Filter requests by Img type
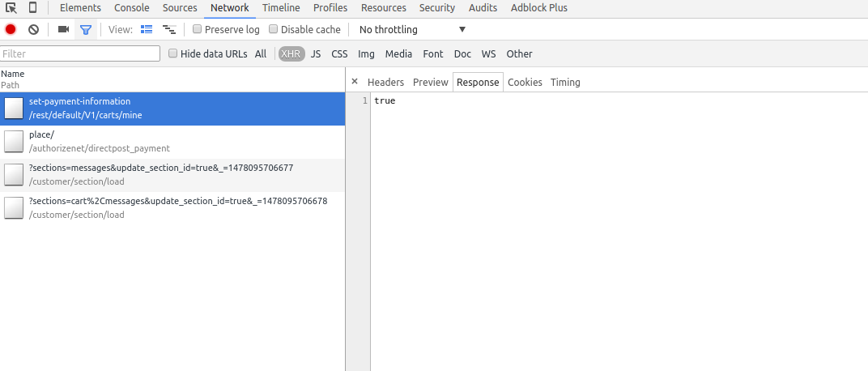The height and width of the screenshot is (371, 868). (366, 53)
